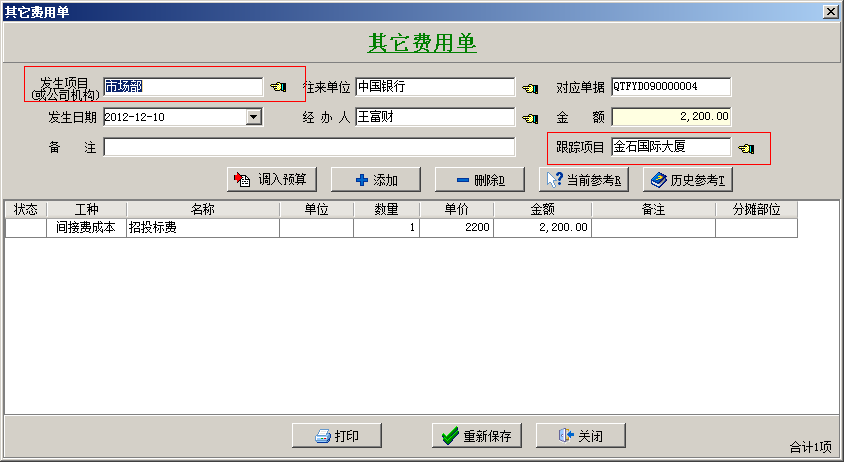Screen dimensions: 844x462
Task: Click the 跟踪项目 field 金石国际大厦
Action: click(x=671, y=146)
